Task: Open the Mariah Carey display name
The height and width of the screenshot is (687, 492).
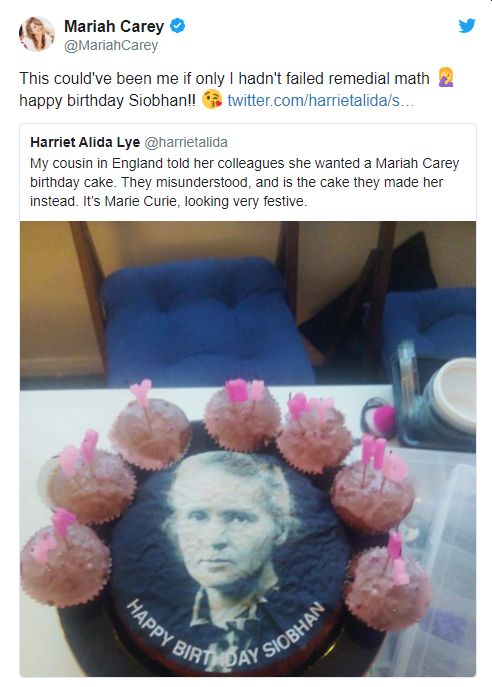Action: (x=114, y=26)
